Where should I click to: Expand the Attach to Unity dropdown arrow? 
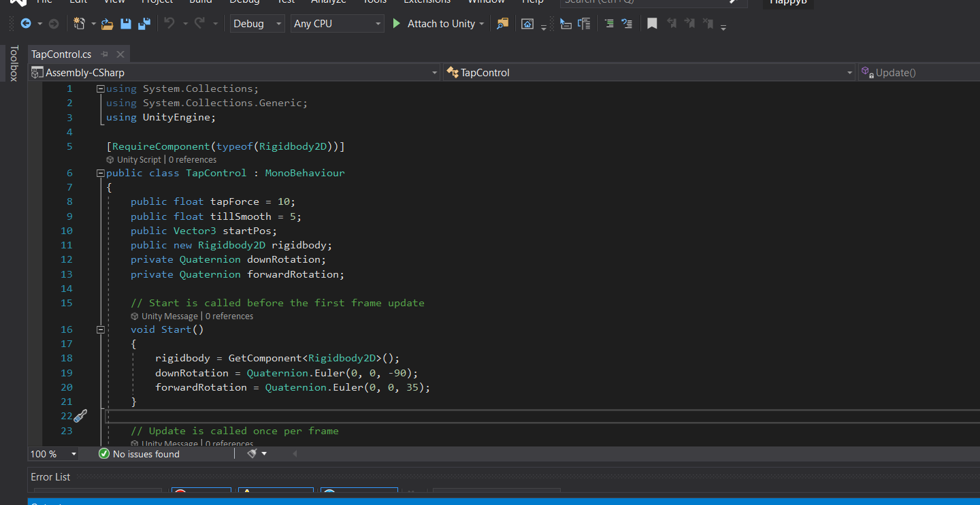(x=482, y=24)
